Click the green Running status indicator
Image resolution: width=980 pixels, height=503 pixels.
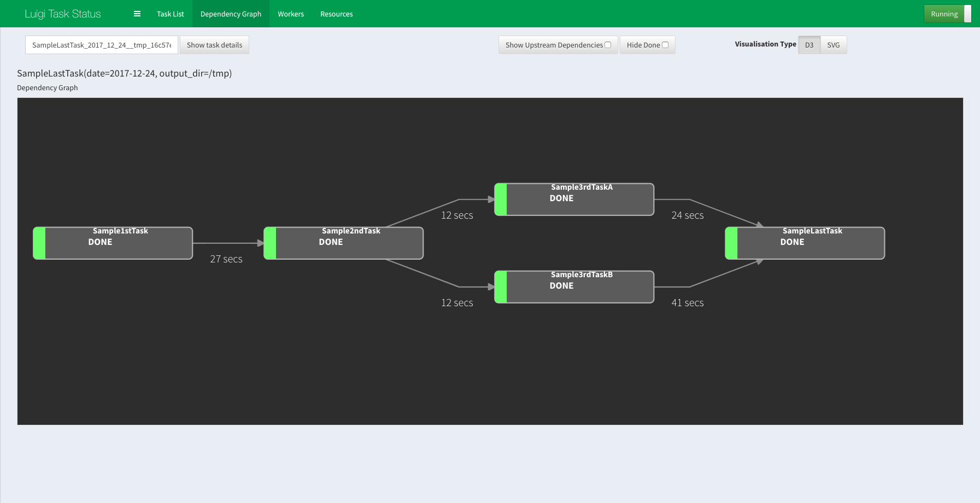[x=944, y=14]
